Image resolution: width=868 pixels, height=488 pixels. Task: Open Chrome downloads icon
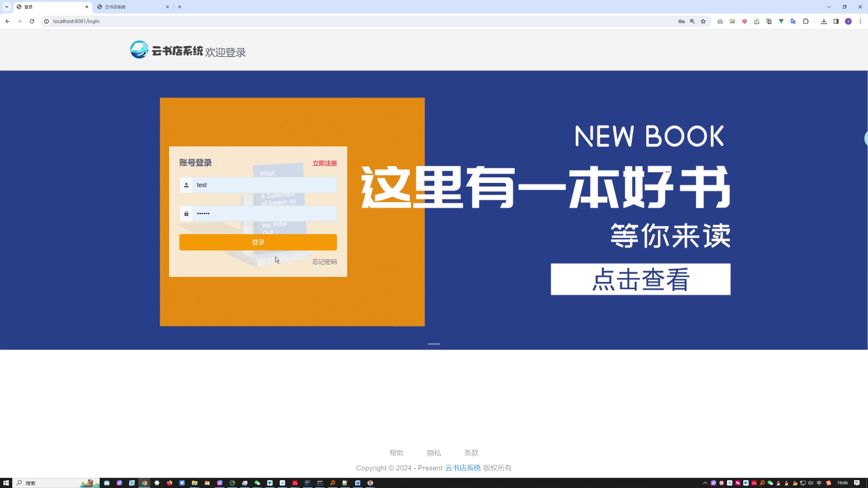[824, 21]
